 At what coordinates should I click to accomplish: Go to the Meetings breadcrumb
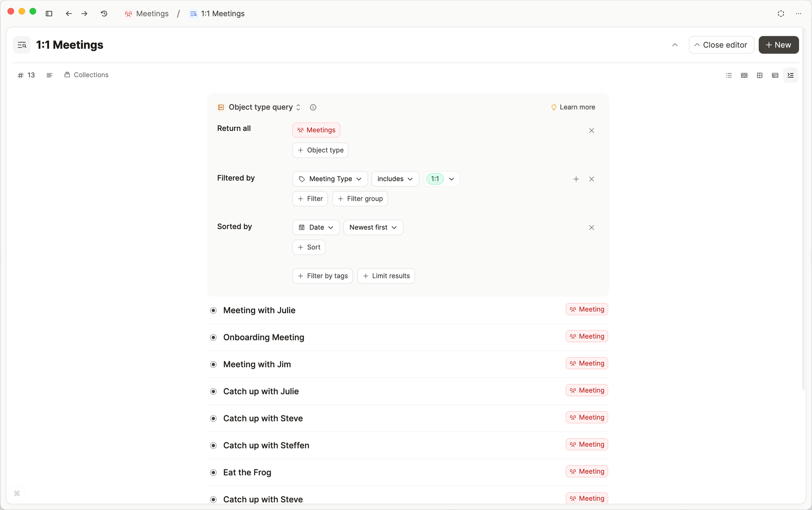click(147, 14)
